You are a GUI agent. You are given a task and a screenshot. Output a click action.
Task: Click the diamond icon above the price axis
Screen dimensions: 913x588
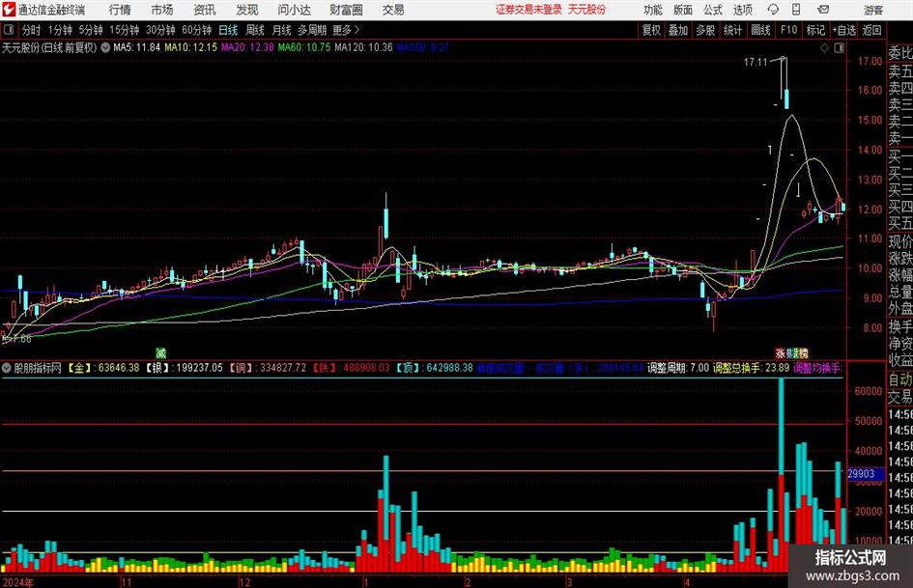[x=824, y=48]
